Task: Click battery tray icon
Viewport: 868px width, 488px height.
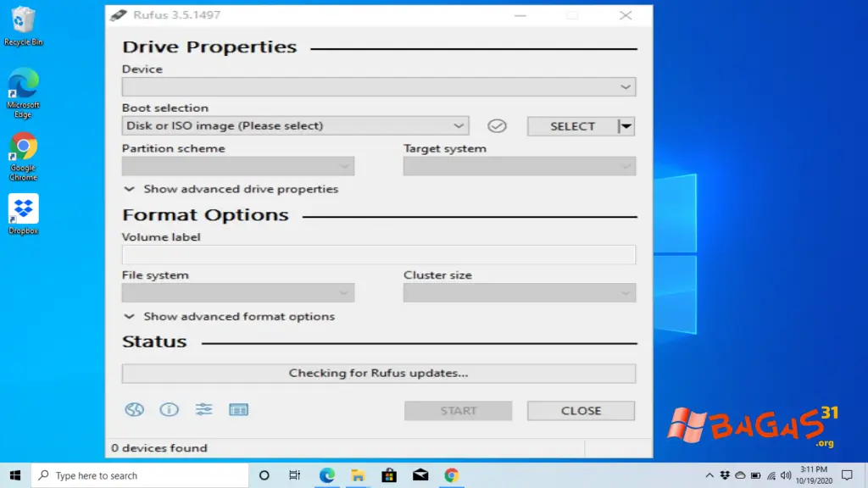Action: [755, 475]
